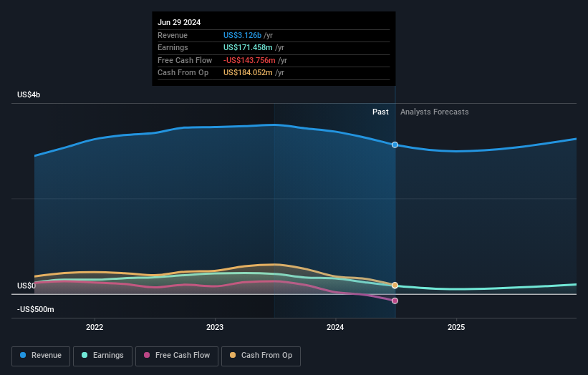
Task: Click the Earnings row label in tooltip
Action: 173,47
